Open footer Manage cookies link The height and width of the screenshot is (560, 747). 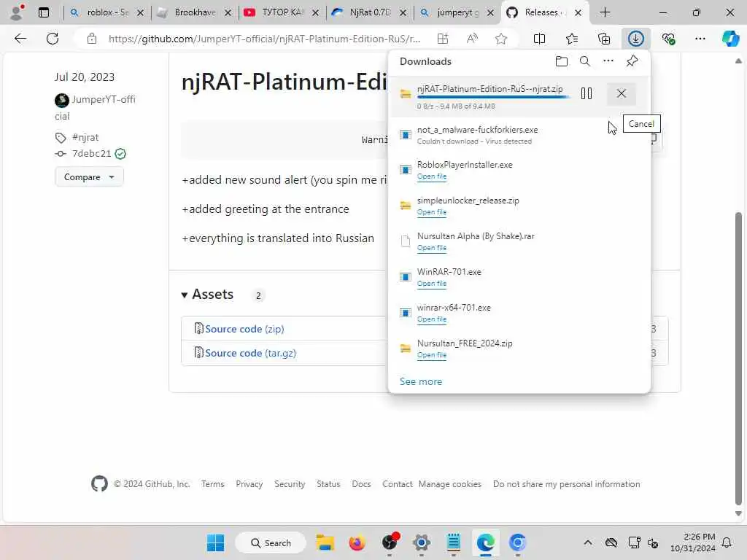pos(449,484)
